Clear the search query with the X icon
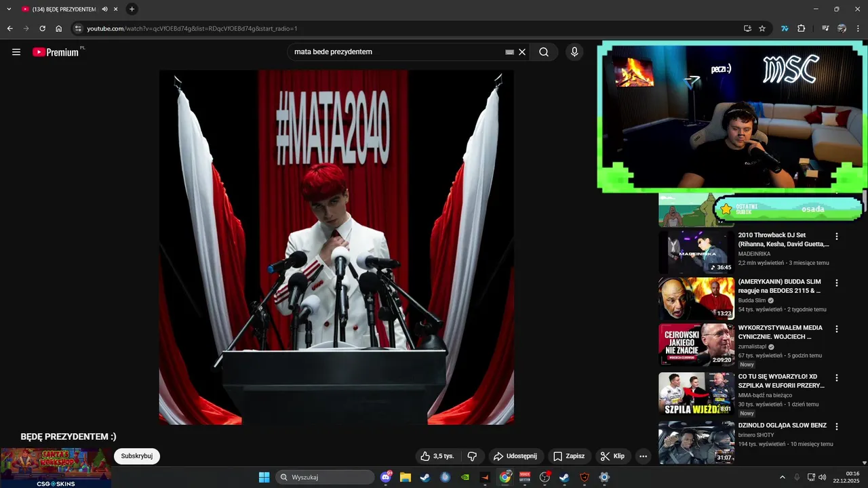This screenshot has height=488, width=868. (x=522, y=52)
